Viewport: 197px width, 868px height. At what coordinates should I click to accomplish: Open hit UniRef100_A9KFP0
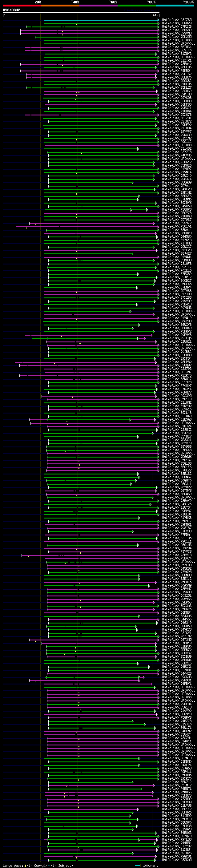177,125
